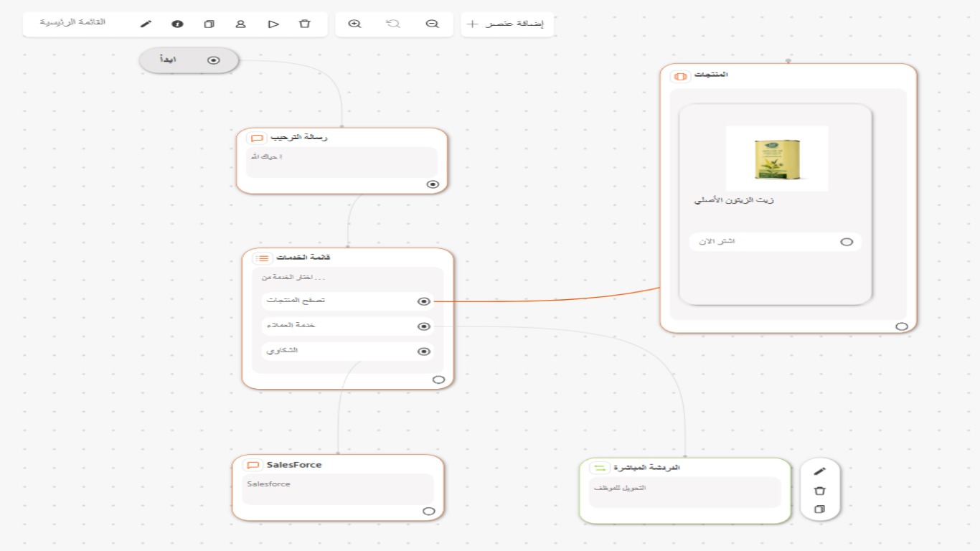The height and width of the screenshot is (551, 980).
Task: Click the duplicate flow icon in top toolbar
Action: 209,24
